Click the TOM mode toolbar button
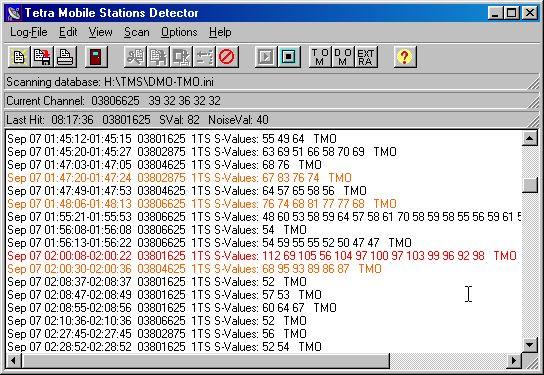Image resolution: width=544 pixels, height=375 pixels. 320,57
